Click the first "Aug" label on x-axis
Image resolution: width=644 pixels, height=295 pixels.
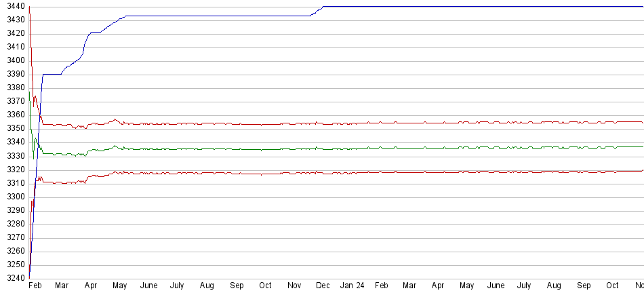tap(207, 286)
